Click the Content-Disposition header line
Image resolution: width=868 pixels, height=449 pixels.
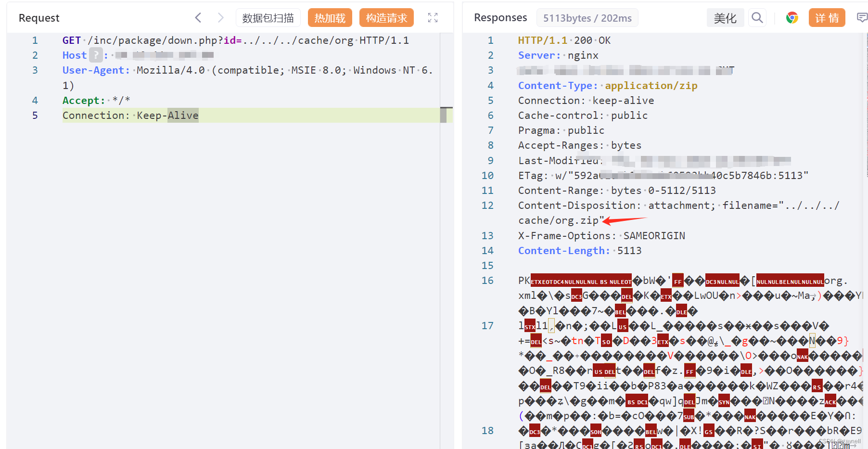point(679,213)
